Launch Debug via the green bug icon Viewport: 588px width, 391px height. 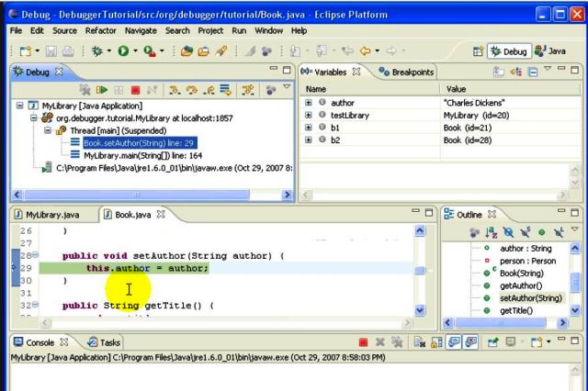[x=97, y=50]
